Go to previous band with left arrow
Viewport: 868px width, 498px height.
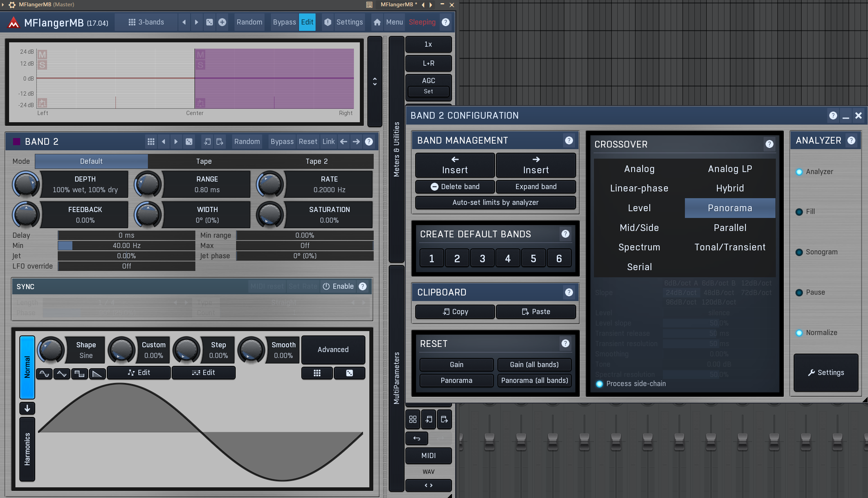(344, 142)
